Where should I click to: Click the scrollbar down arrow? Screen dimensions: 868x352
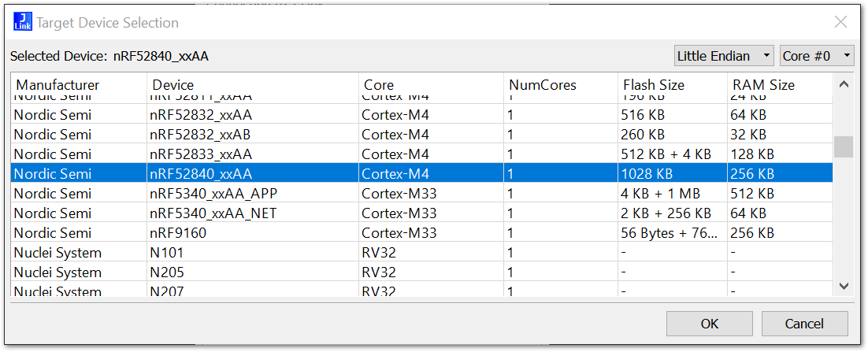pyautogui.click(x=844, y=286)
